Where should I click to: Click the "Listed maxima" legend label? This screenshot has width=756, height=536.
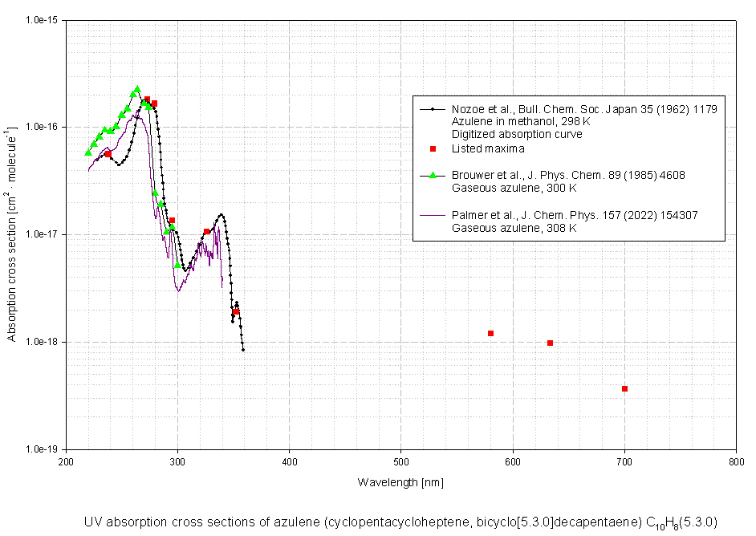488,148
